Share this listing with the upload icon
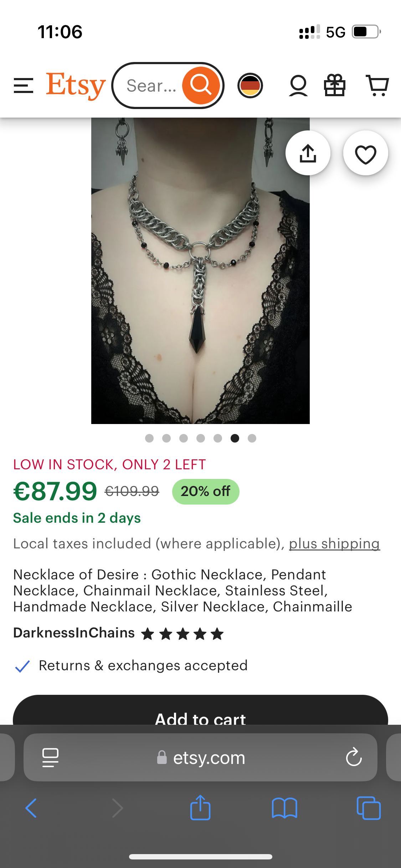The width and height of the screenshot is (401, 868). tap(308, 153)
